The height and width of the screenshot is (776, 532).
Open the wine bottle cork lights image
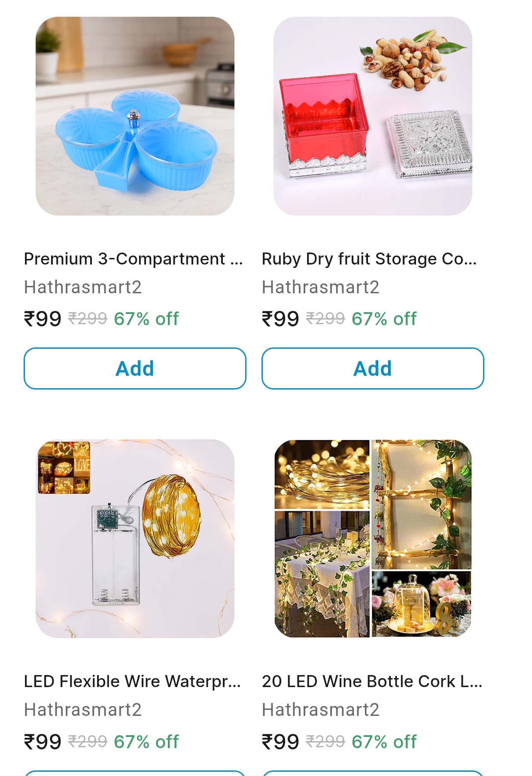373,539
